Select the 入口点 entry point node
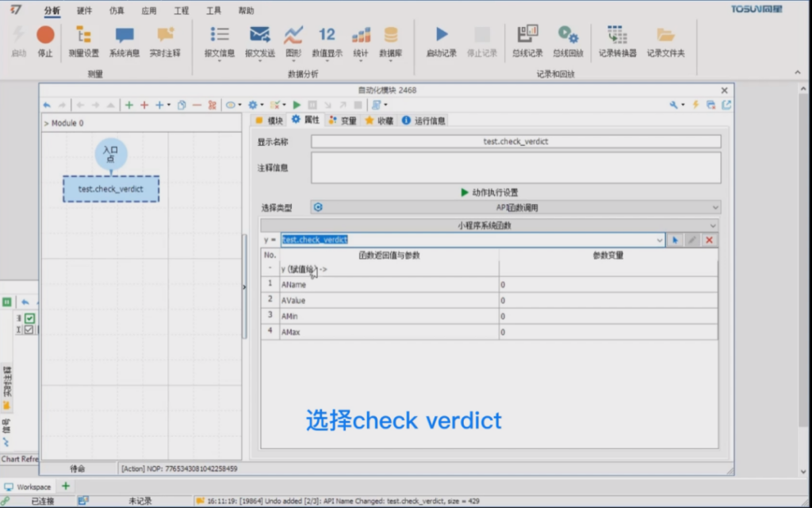812x508 pixels. (111, 154)
